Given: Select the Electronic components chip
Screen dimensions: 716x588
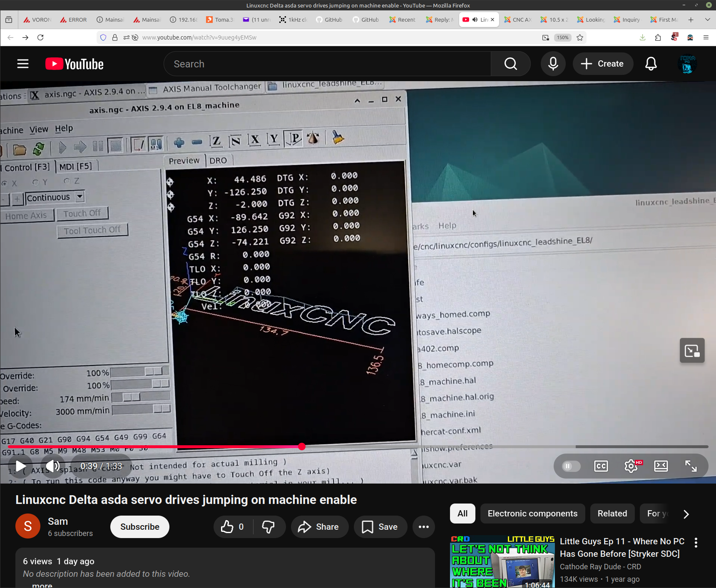Looking at the screenshot, I should [532, 514].
